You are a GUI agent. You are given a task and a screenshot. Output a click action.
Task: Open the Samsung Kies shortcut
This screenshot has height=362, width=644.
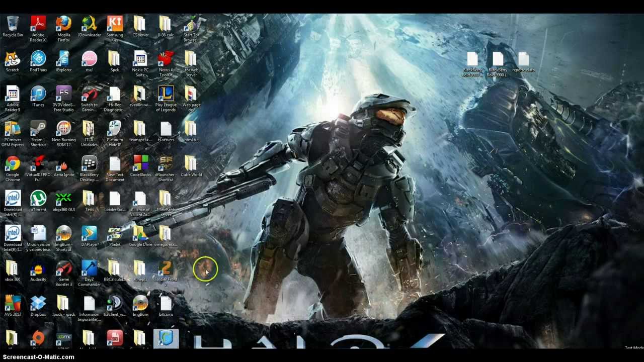(x=115, y=29)
